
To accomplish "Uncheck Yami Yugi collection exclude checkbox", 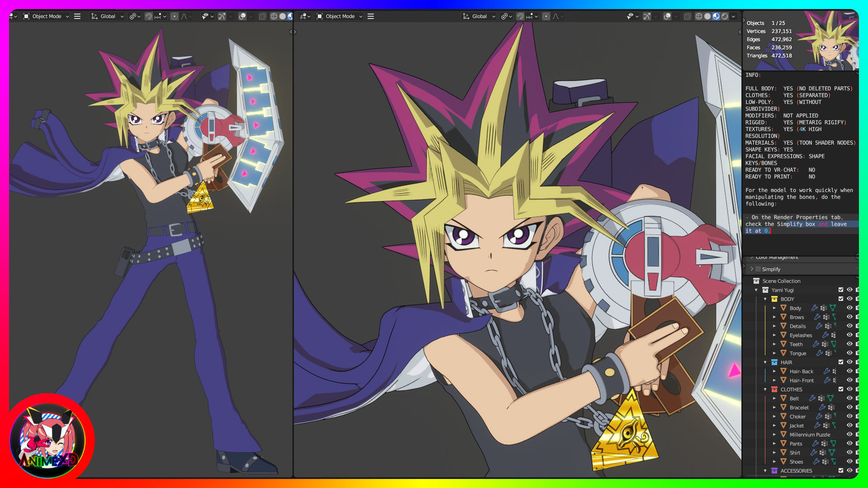I will pos(841,290).
